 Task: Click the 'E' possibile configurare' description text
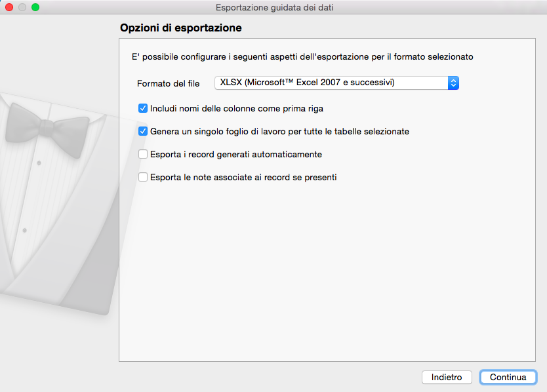point(302,57)
